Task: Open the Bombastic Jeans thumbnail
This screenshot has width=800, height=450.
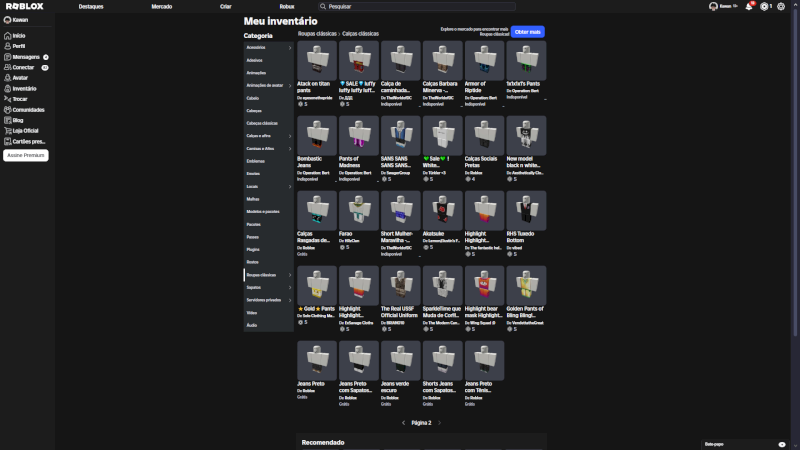Action: click(x=317, y=136)
